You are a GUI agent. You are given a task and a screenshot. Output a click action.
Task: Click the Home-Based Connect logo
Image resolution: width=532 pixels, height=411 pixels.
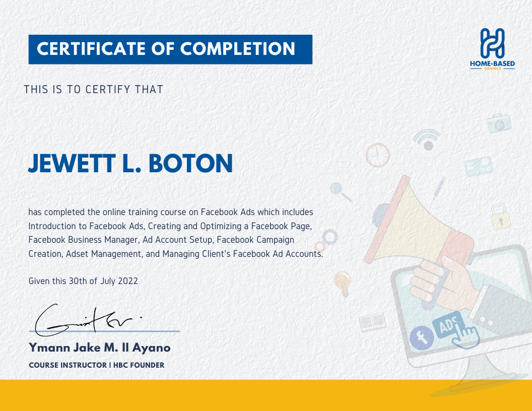(492, 49)
